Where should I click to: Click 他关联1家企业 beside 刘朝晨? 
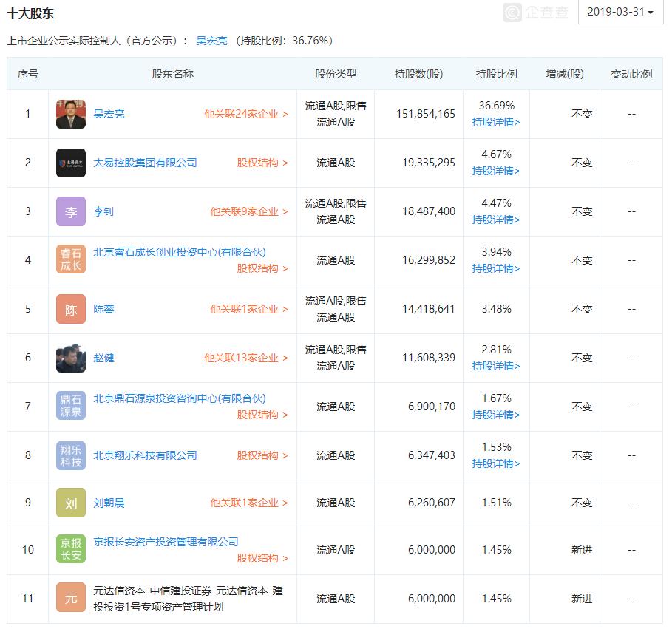click(x=248, y=503)
